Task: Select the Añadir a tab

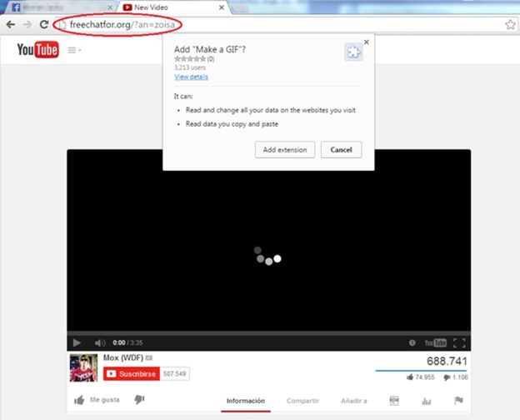Action: point(354,401)
